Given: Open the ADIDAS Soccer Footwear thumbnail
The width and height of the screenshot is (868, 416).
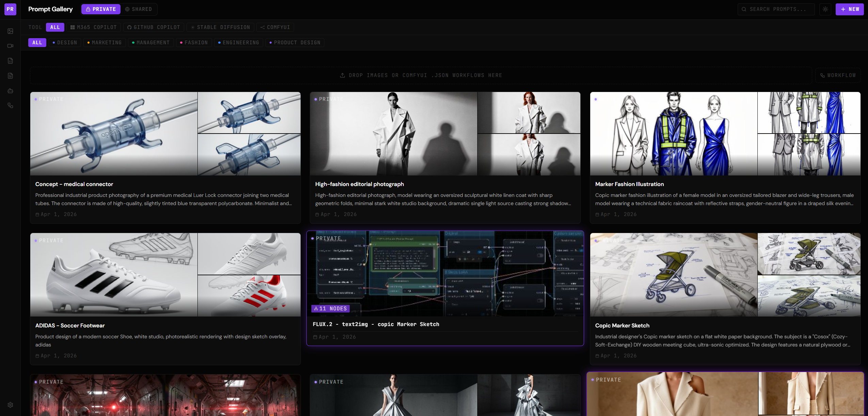Looking at the screenshot, I should (x=113, y=275).
